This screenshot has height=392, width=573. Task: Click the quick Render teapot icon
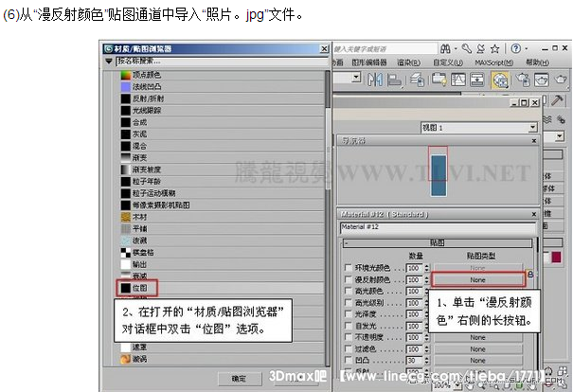coord(561,79)
